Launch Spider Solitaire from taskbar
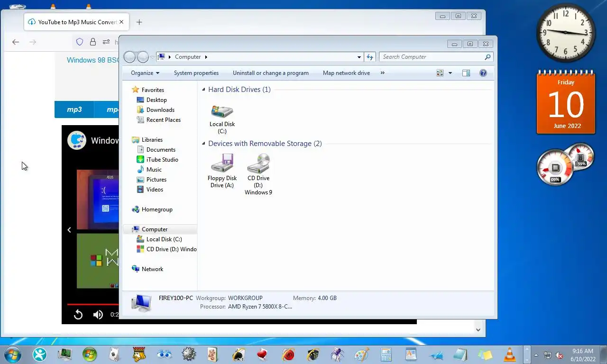 337,355
